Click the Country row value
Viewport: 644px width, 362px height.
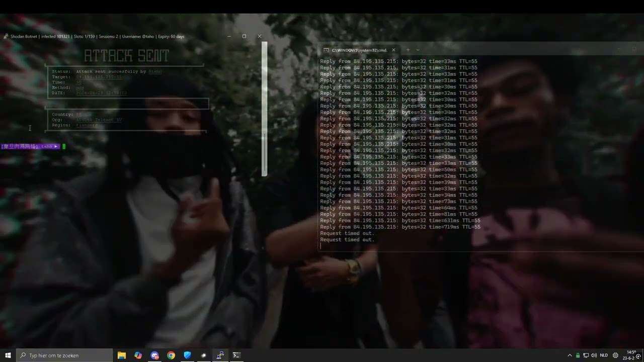78,114
